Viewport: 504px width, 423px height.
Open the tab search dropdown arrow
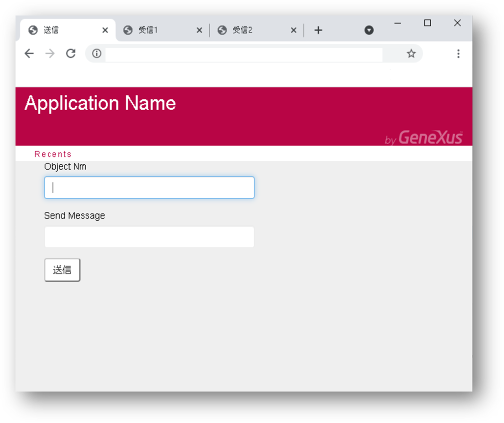369,30
